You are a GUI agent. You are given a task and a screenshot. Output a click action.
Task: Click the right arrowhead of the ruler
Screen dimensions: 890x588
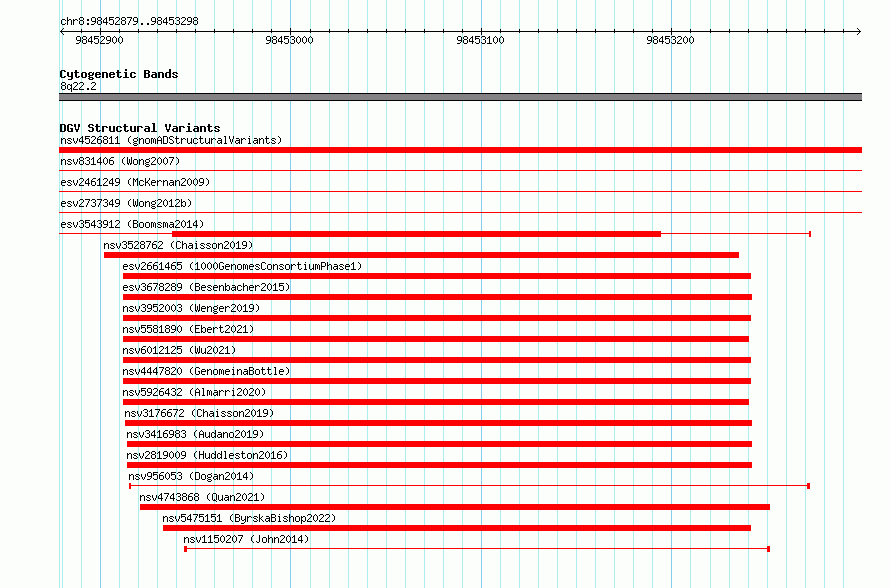(x=859, y=31)
